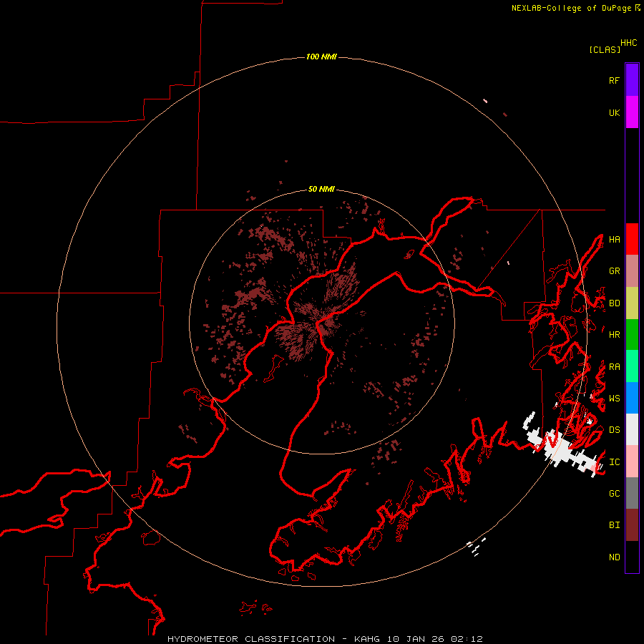Click the HHC product code text
644x644 pixels.
tap(629, 43)
